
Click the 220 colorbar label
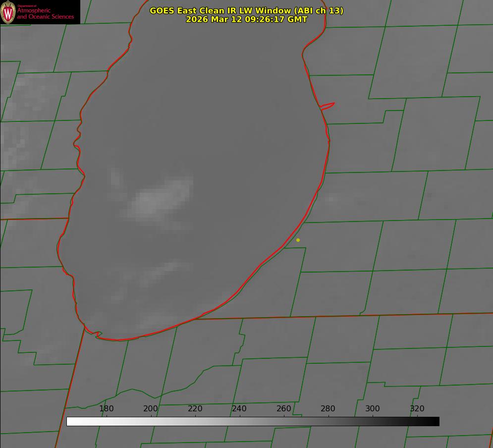195,408
